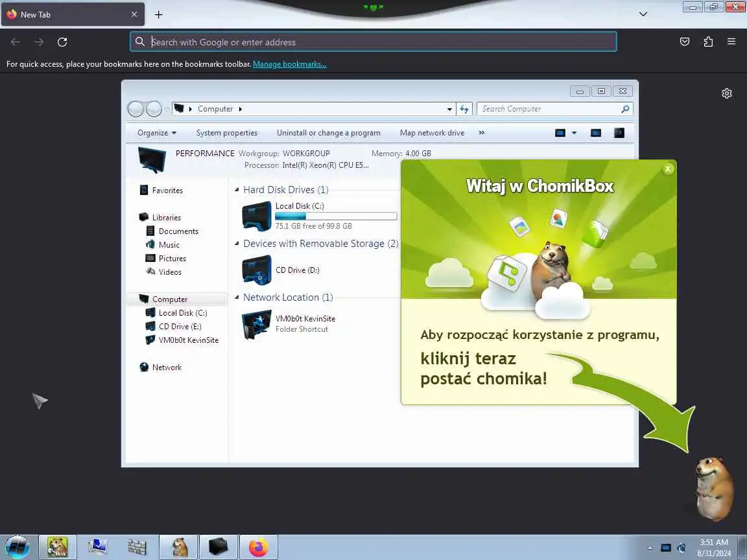Open new tab personalization gear icon

(726, 93)
